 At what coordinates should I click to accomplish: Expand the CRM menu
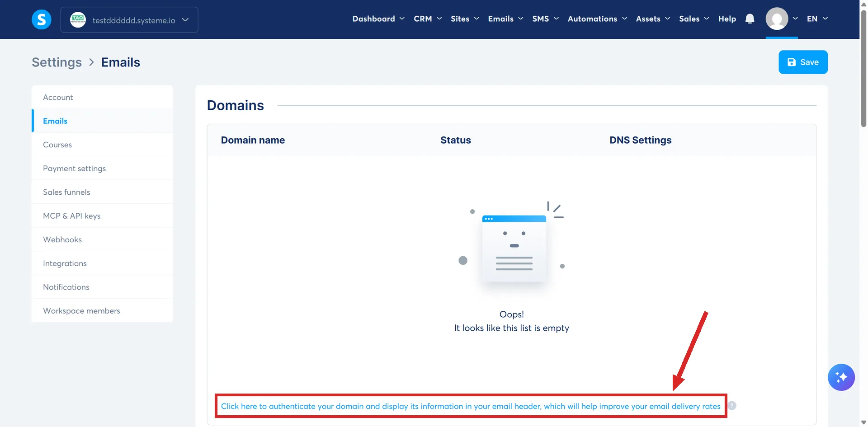[428, 19]
